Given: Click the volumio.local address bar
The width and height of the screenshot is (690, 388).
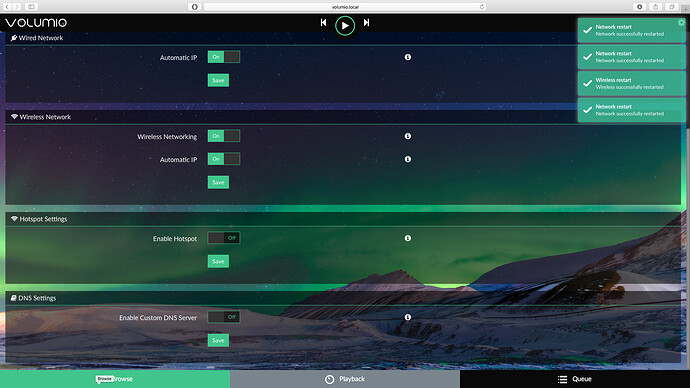Looking at the screenshot, I should click(x=345, y=7).
